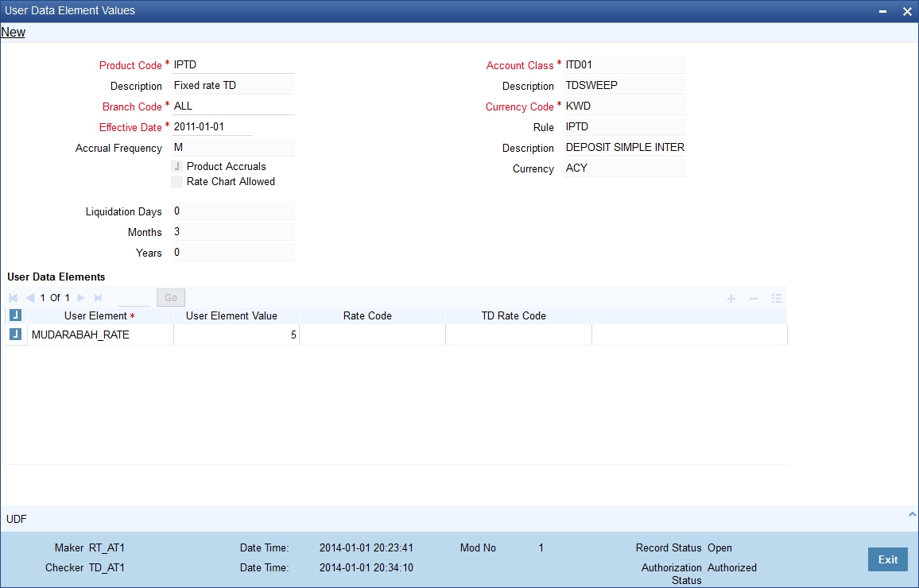Click the Branch Code field ALL

click(233, 106)
